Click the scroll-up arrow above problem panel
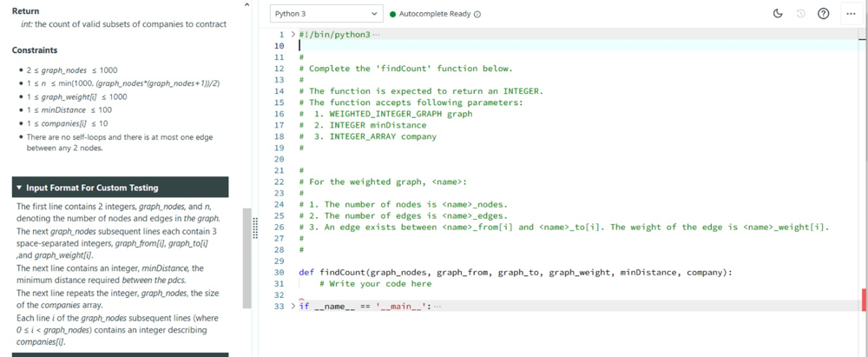 pyautogui.click(x=247, y=5)
